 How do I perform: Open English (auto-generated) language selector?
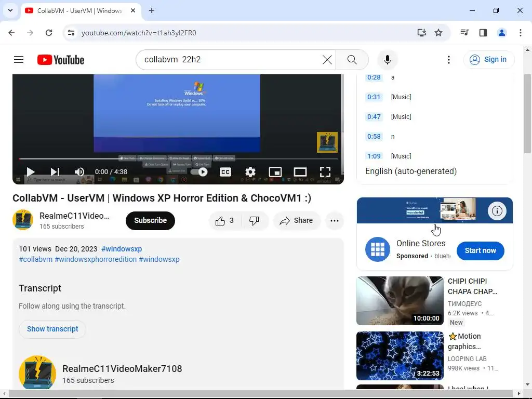[x=411, y=171]
